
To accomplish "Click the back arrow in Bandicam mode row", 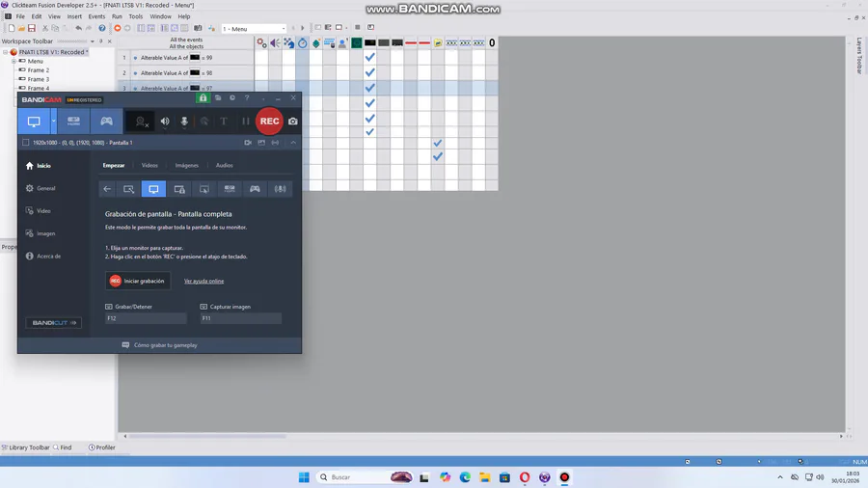I will [x=107, y=189].
